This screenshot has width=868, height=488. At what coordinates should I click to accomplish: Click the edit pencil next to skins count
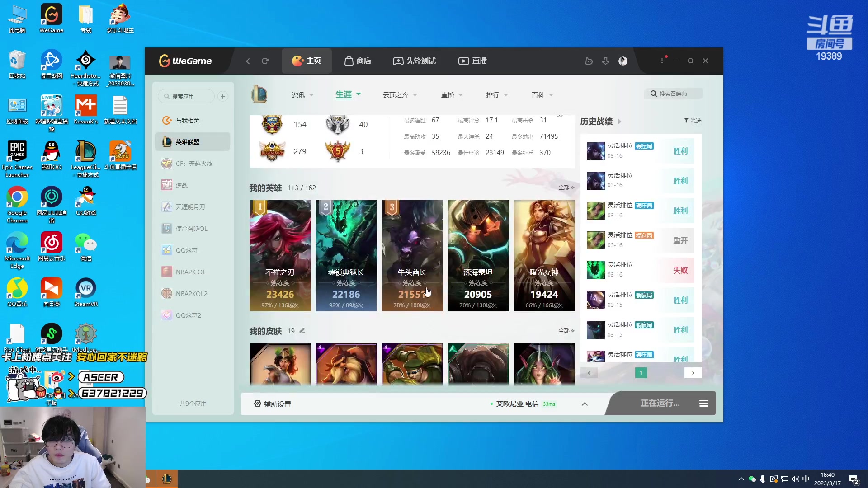(x=302, y=330)
